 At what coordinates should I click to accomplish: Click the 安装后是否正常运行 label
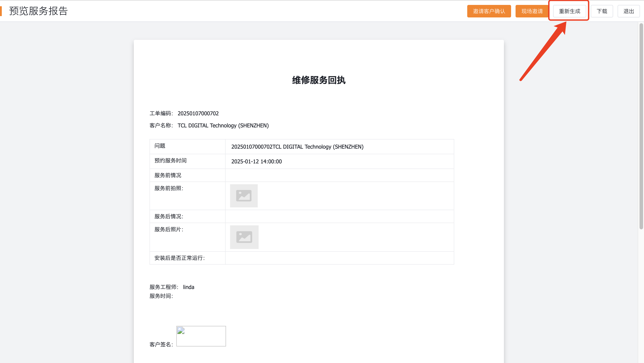[179, 258]
